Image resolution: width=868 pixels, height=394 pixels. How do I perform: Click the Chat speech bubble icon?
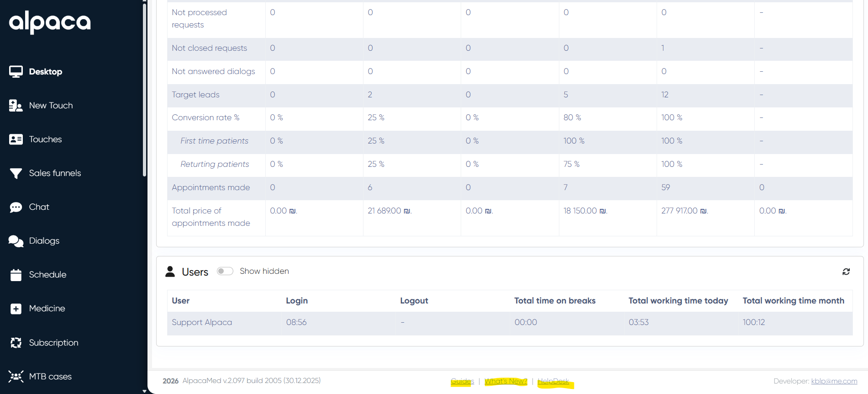point(16,207)
